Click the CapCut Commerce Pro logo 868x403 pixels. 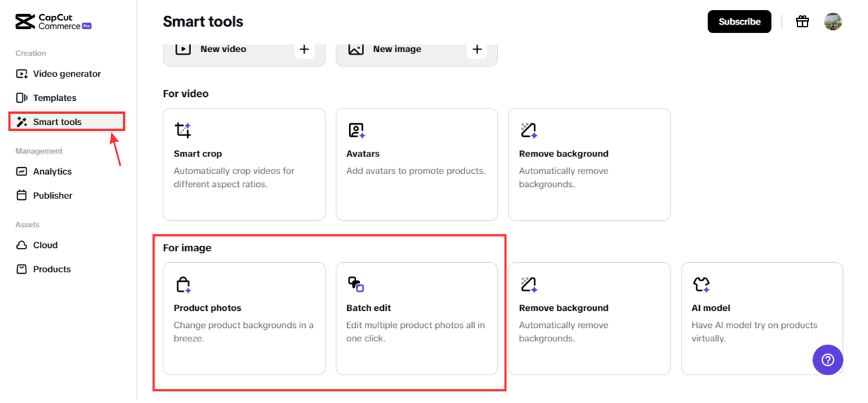[53, 22]
